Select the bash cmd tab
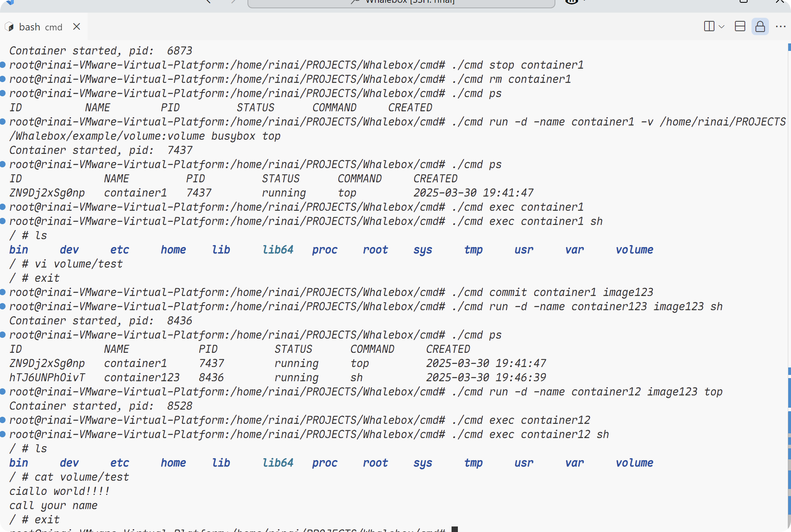 coord(40,27)
